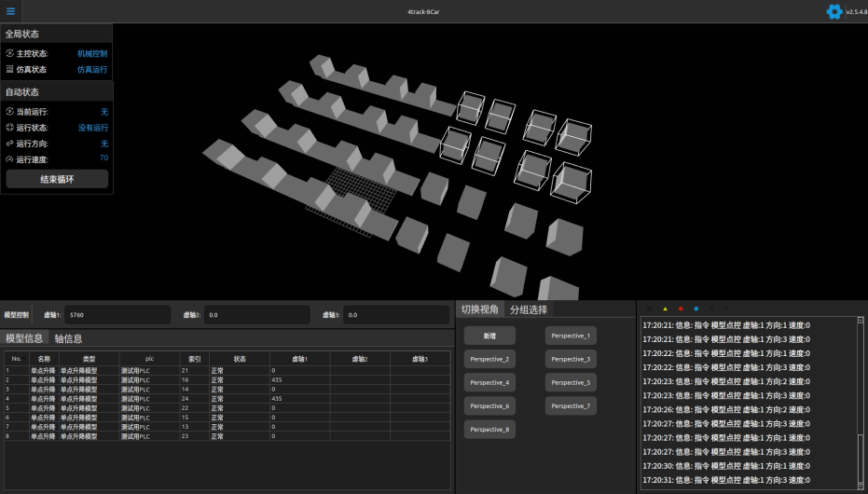Click the 运行速度 speed gauge icon
The width and height of the screenshot is (868, 494).
tap(10, 159)
